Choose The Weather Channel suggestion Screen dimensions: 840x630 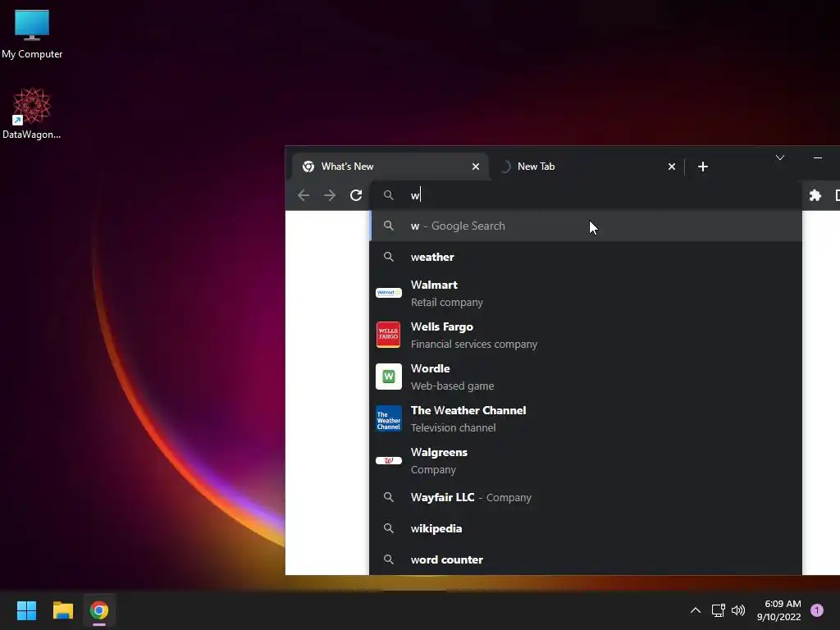click(586, 418)
